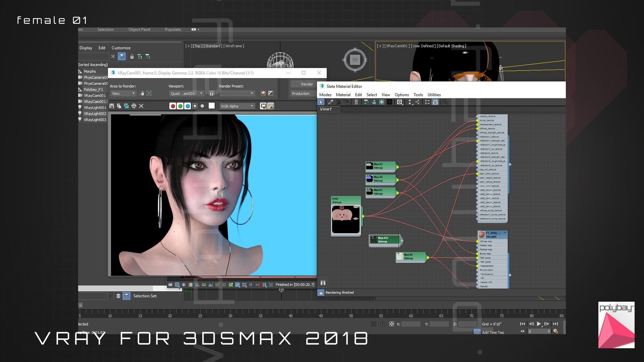Clone the rendered frame window
The width and height of the screenshot is (644, 362).
tap(126, 106)
